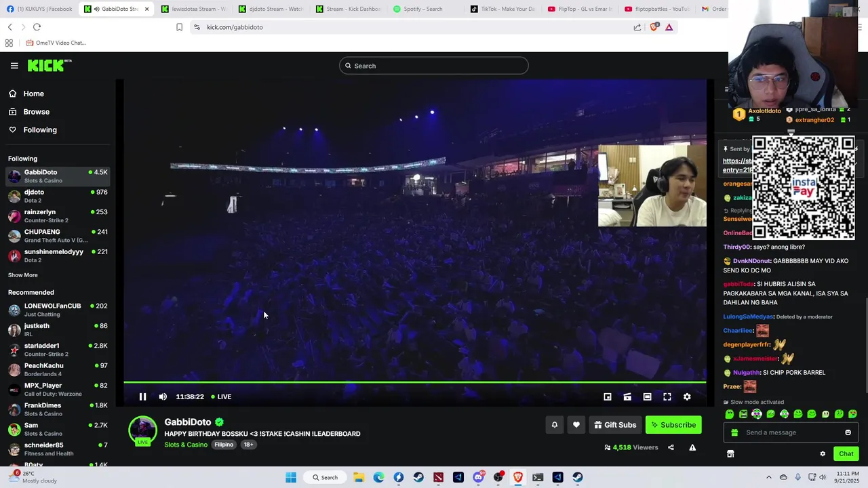Viewport: 868px width, 488px height.
Task: Click the first green emote in chat bar
Action: click(x=729, y=414)
